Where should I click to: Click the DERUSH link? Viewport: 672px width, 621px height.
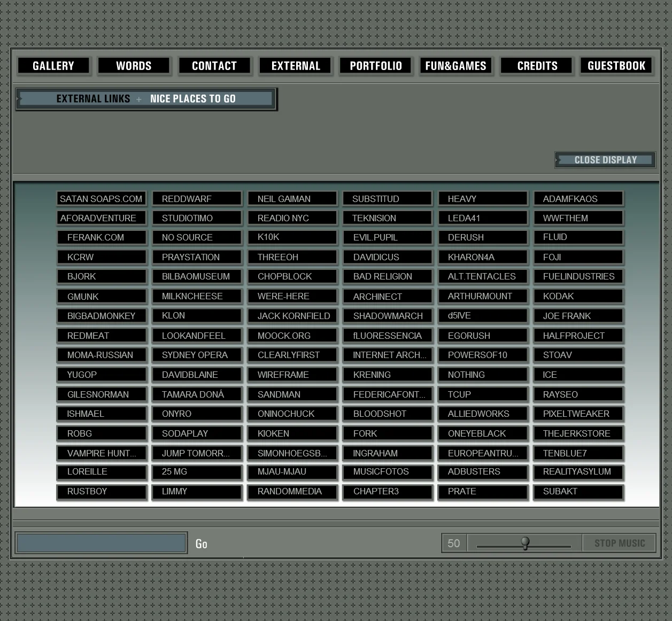[x=483, y=237]
